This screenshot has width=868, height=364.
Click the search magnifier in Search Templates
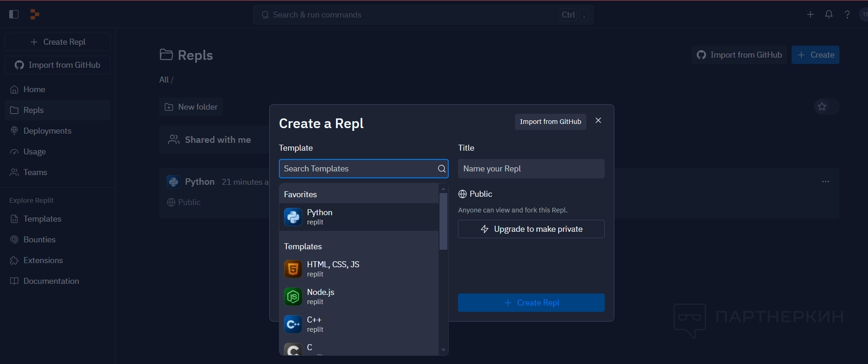coord(442,169)
